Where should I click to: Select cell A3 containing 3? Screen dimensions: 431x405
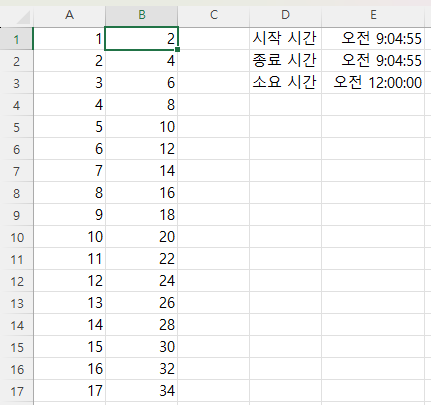69,83
